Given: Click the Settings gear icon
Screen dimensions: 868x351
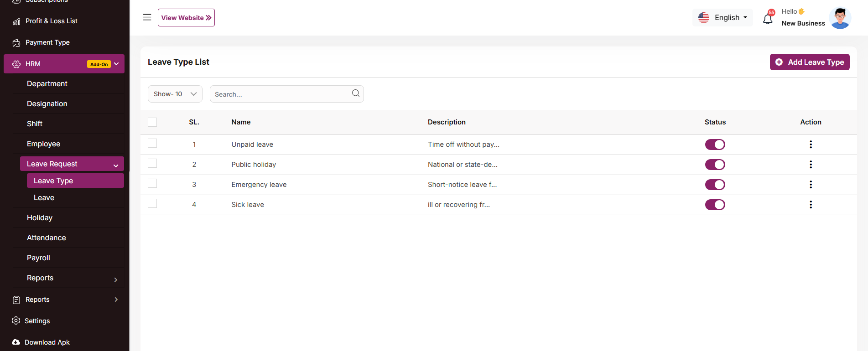Looking at the screenshot, I should [16, 321].
